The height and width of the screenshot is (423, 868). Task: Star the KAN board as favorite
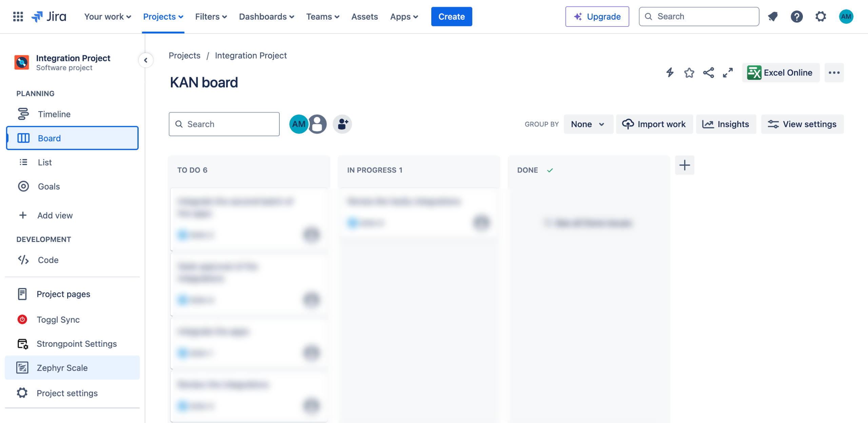tap(689, 73)
